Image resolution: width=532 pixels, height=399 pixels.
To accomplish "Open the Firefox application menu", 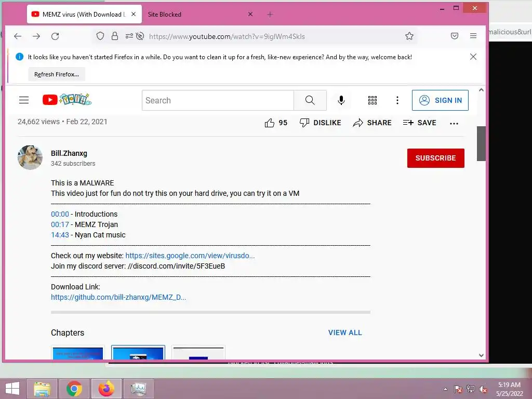I will pyautogui.click(x=473, y=36).
